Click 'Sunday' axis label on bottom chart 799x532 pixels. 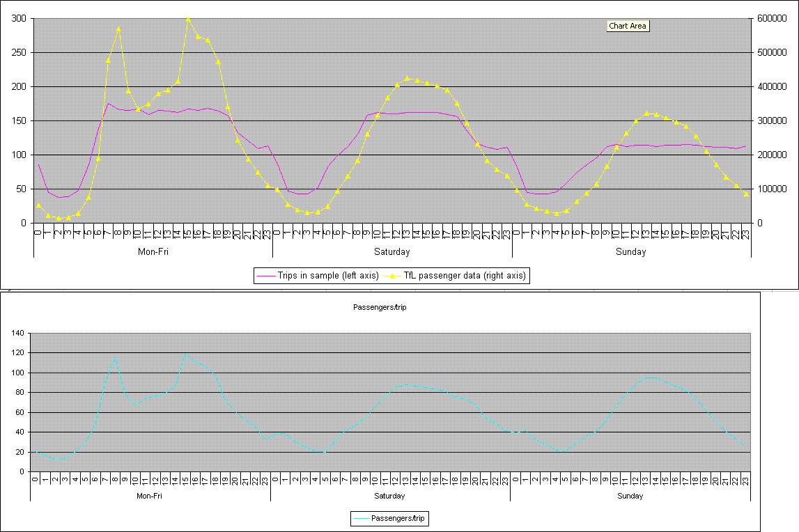(630, 496)
